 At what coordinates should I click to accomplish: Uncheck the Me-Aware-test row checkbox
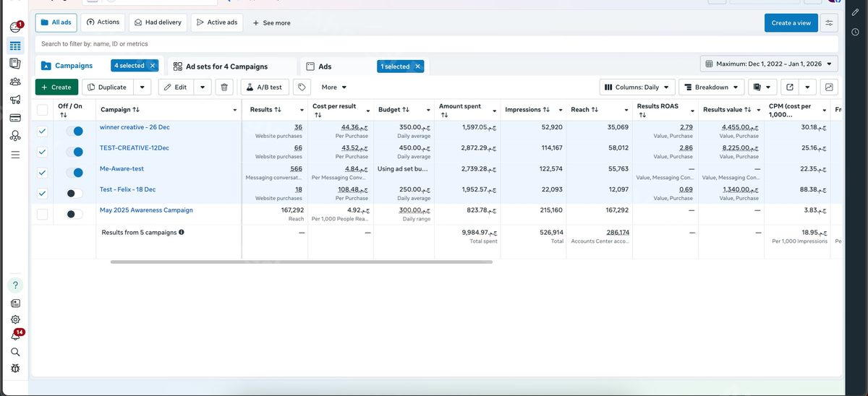pos(43,173)
